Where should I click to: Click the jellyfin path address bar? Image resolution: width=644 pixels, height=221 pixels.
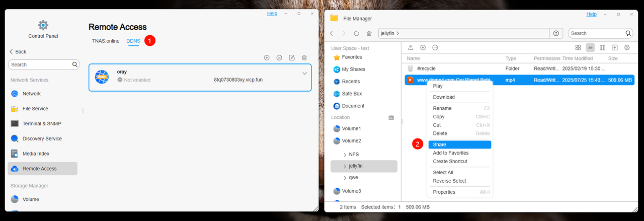[463, 33]
